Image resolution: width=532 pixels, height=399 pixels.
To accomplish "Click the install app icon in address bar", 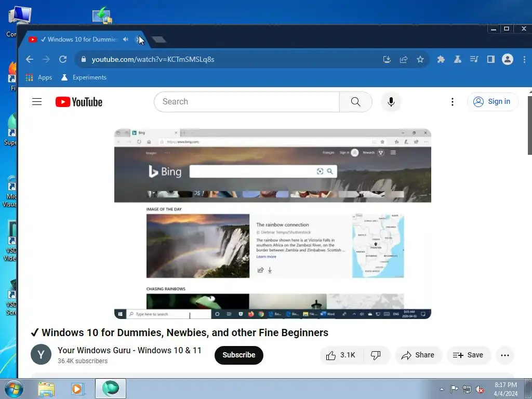I will click(387, 60).
